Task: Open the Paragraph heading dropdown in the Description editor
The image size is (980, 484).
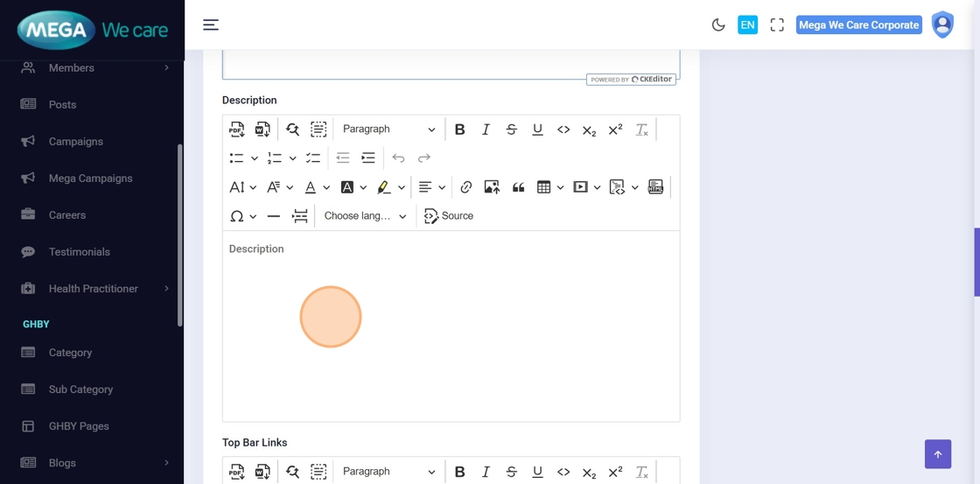Action: [388, 130]
